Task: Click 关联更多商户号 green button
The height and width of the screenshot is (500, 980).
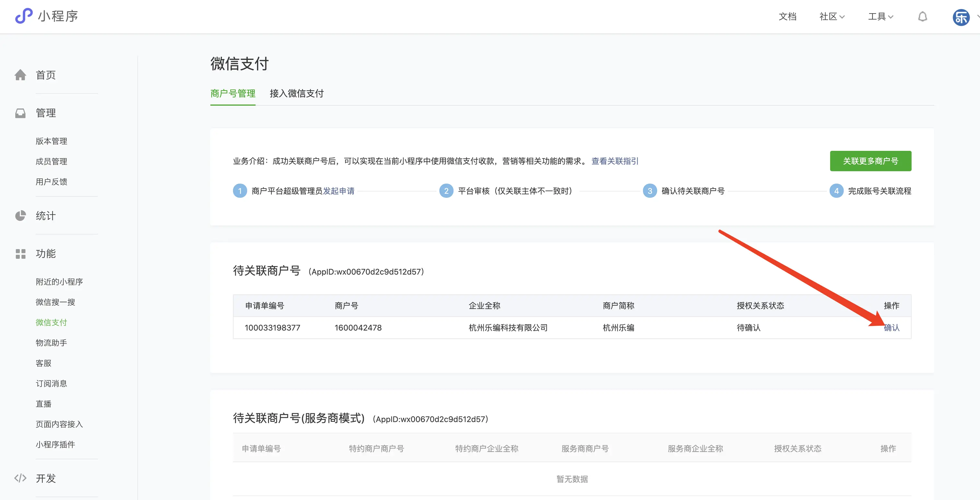Action: pyautogui.click(x=870, y=161)
